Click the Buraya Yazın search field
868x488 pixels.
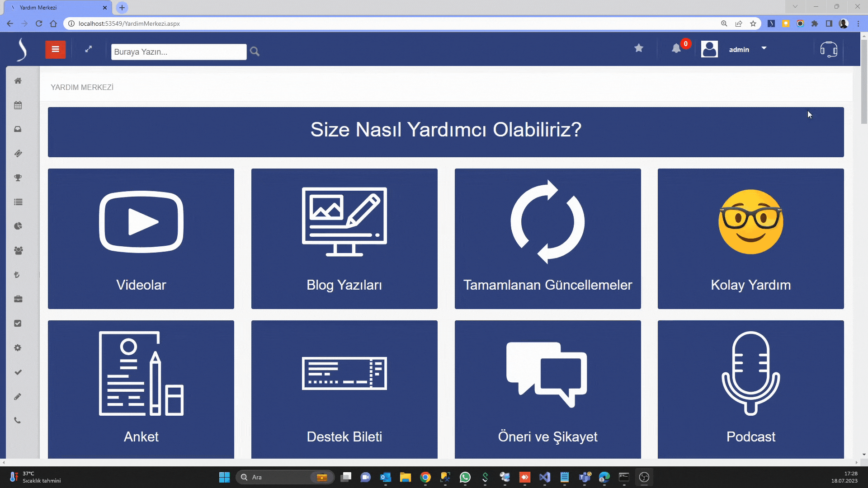click(x=179, y=52)
